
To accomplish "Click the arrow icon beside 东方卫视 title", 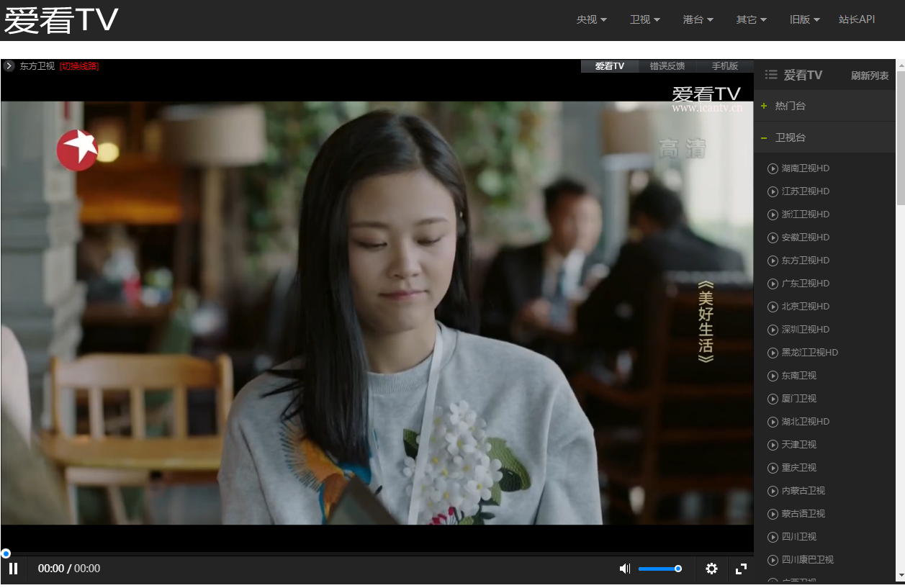I will [9, 65].
